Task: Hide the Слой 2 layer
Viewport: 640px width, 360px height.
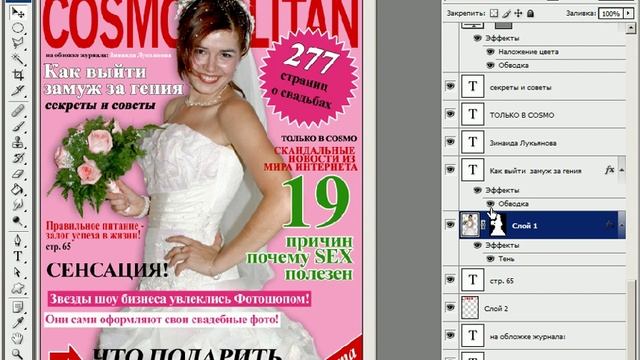Action: coord(450,307)
